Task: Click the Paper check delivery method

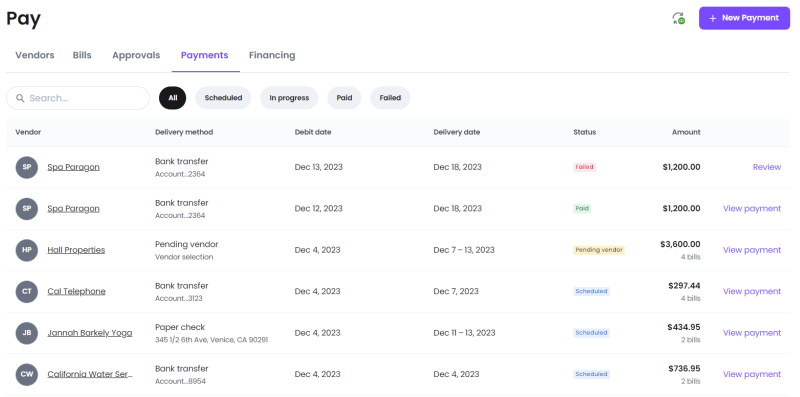Action: click(x=180, y=327)
